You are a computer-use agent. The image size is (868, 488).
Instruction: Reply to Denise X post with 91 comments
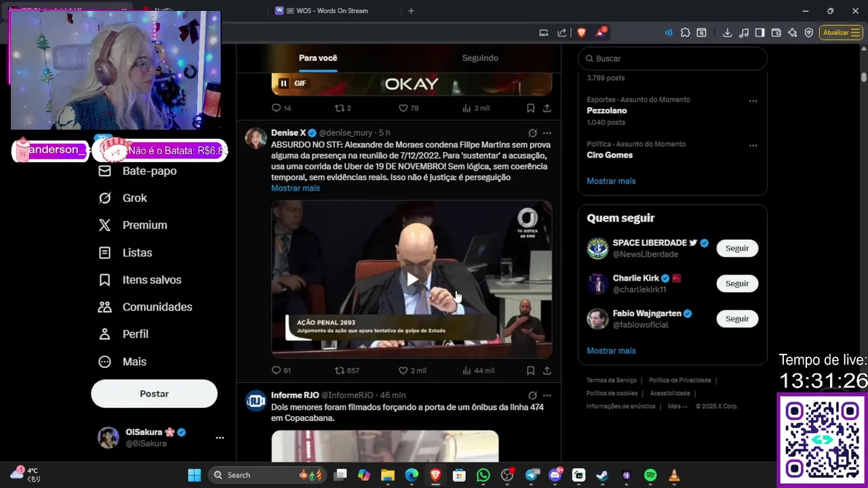pos(281,370)
